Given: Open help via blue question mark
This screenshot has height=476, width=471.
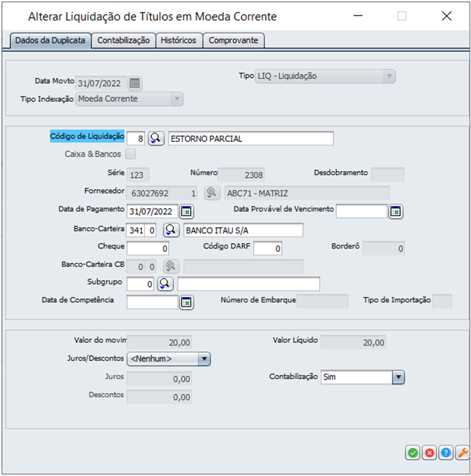Looking at the screenshot, I should [446, 453].
